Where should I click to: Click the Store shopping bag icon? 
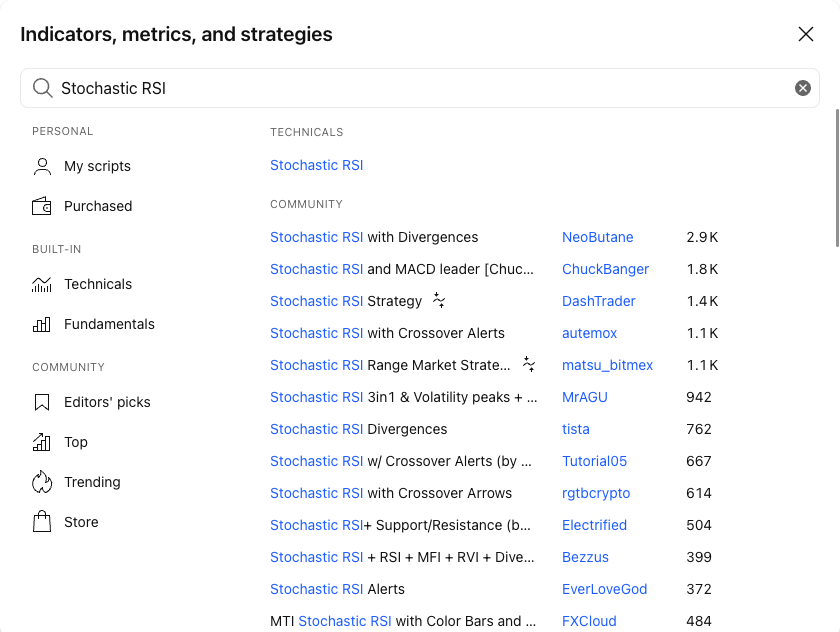[42, 522]
